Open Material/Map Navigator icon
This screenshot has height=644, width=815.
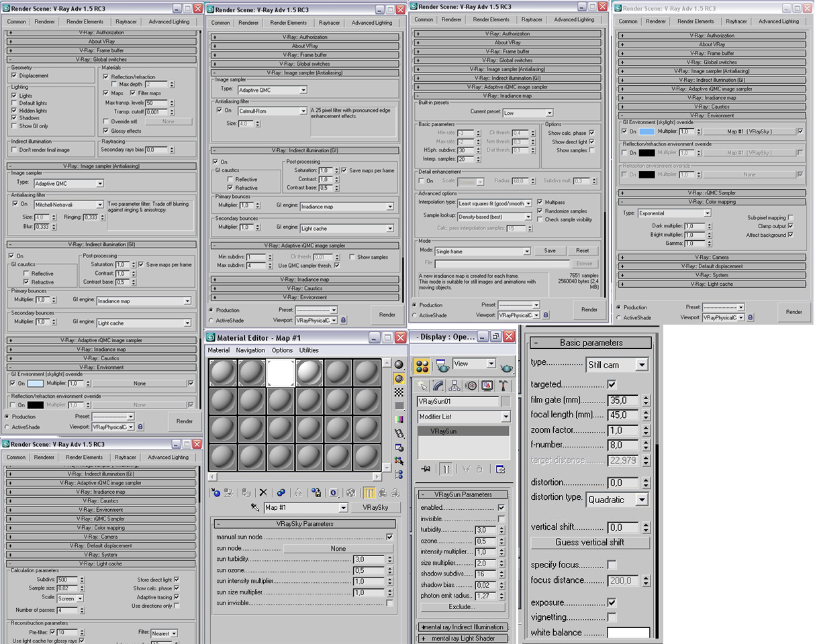point(399,474)
